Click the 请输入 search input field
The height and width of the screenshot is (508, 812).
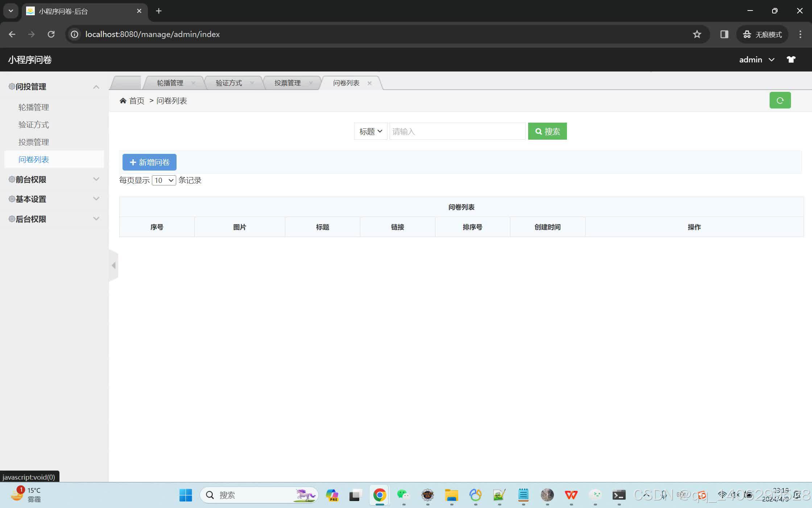[x=457, y=131]
